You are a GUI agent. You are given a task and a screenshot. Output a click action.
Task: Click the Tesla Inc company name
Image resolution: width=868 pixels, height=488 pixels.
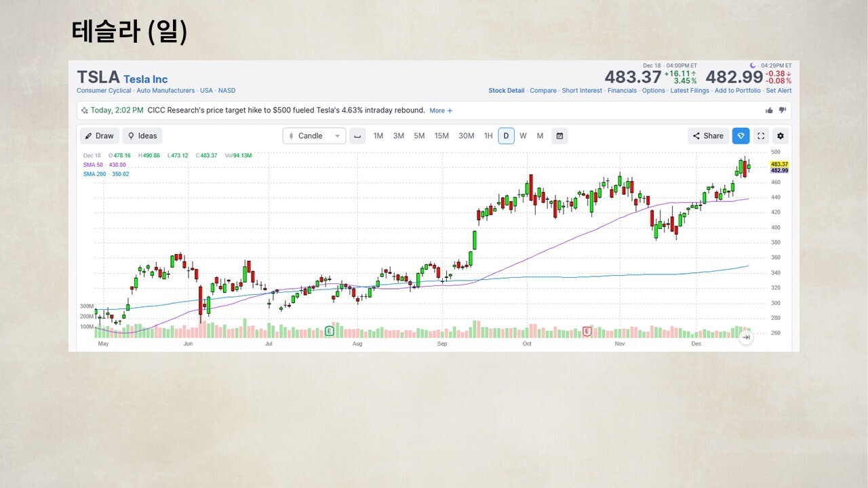pyautogui.click(x=145, y=79)
